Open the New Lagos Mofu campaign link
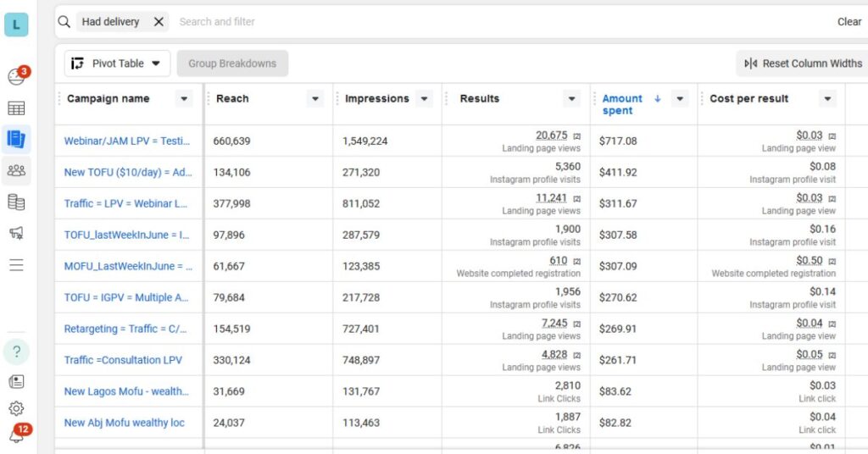 tap(126, 391)
